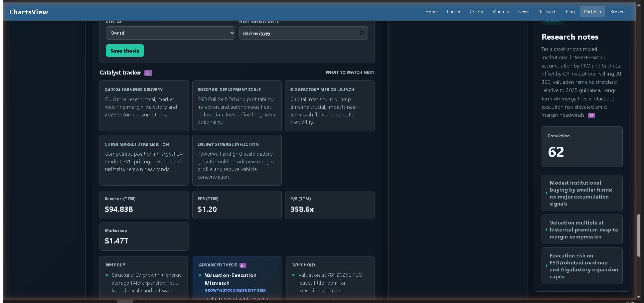Click the P/E (TTM) value 358.6x
Viewport: 644px width, 303px height.
(302, 209)
